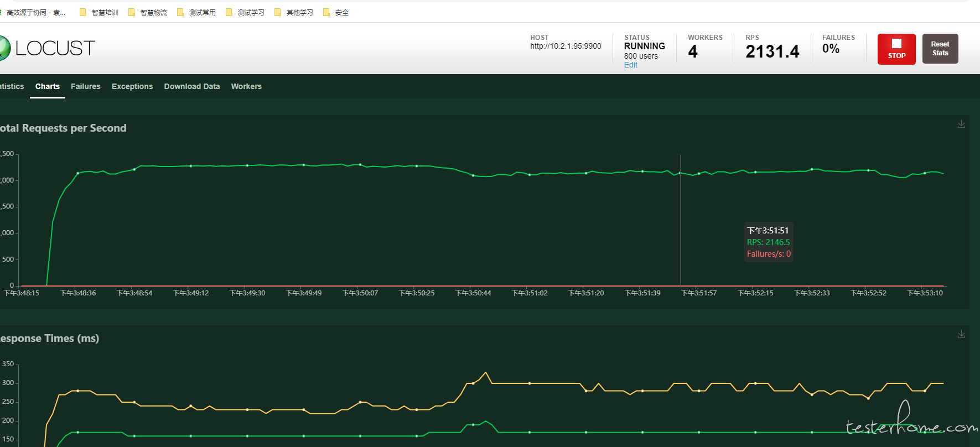Click the 下午3:51:57 axis label

tap(699, 293)
